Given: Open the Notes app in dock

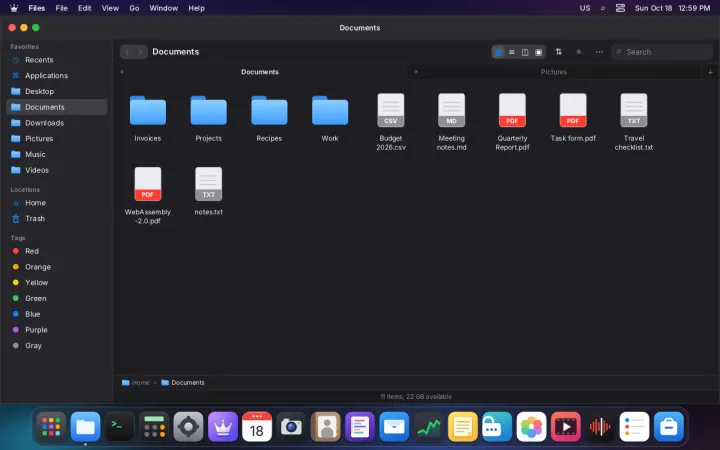Looking at the screenshot, I should tap(463, 427).
